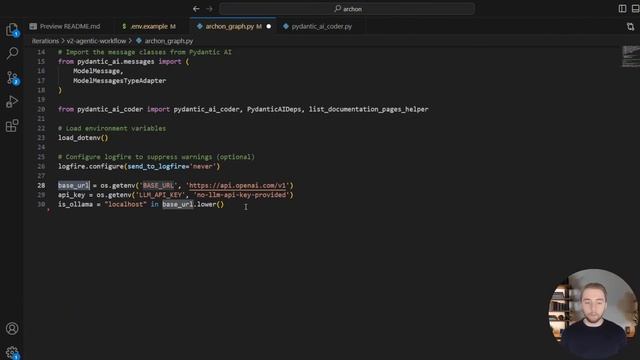This screenshot has height=360, width=640.
Task: Open the Manage gear settings icon
Action: [x=12, y=352]
